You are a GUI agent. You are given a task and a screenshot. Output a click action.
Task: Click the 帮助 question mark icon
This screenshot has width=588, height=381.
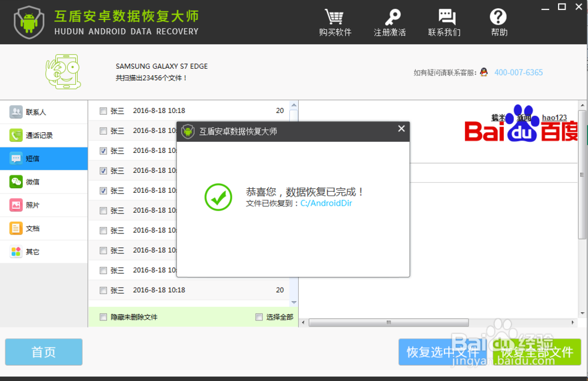click(499, 16)
